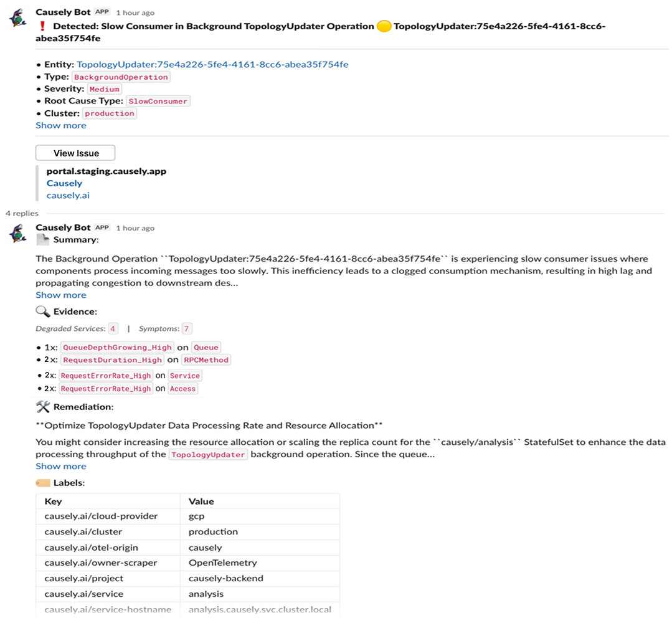
Task: Click the APP badge beside first Causely Bot
Action: (x=102, y=12)
